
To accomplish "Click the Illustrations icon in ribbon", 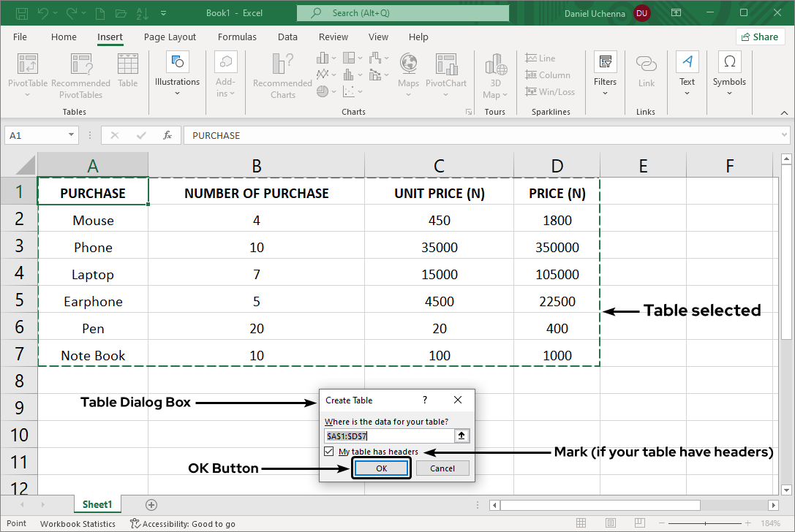I will tap(177, 63).
